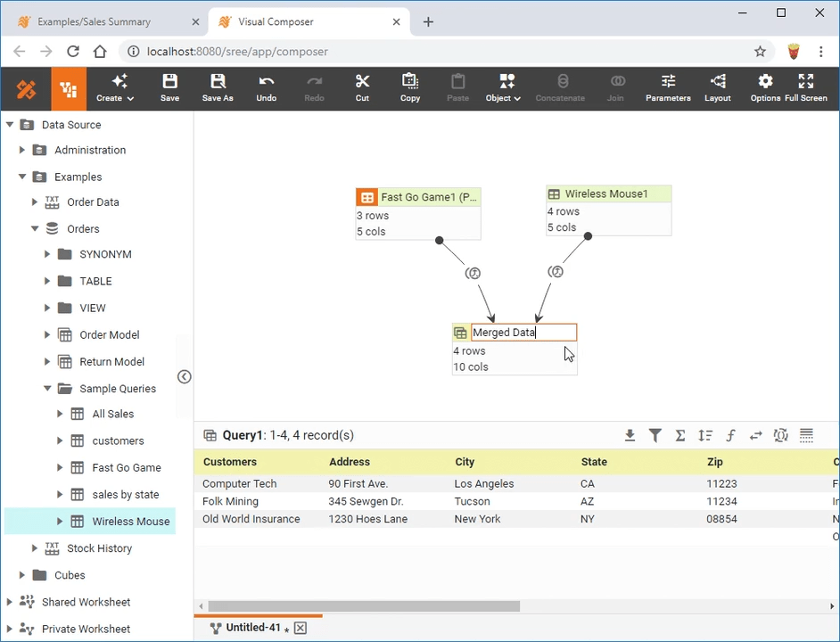Screen dimensions: 840x642
Task: Collapse the Sample Queries folder
Action: click(47, 388)
